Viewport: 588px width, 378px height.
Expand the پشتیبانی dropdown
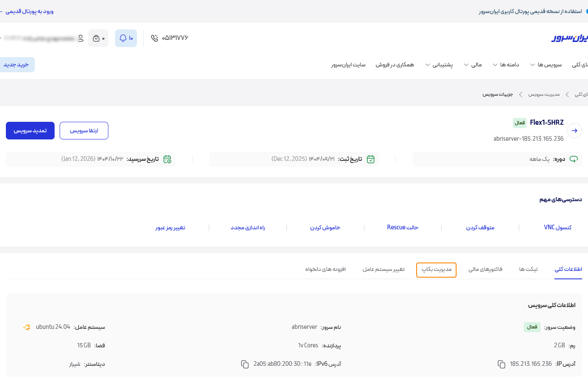[x=440, y=64]
